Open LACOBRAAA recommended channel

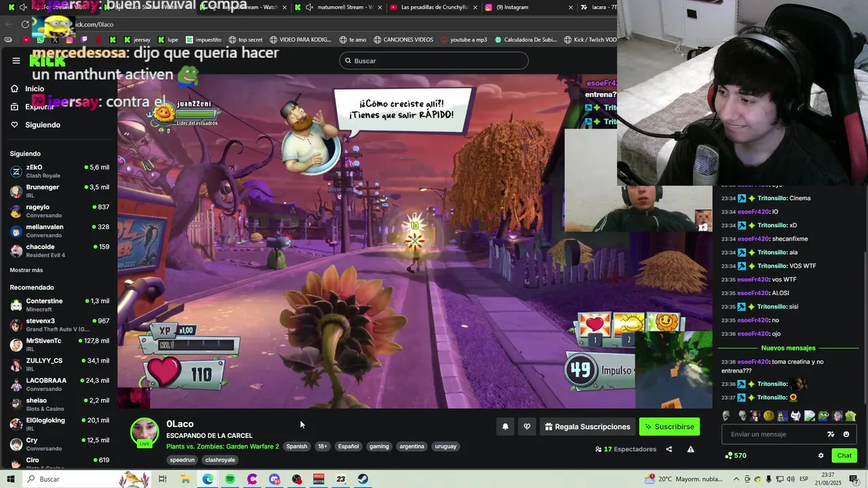coord(59,384)
